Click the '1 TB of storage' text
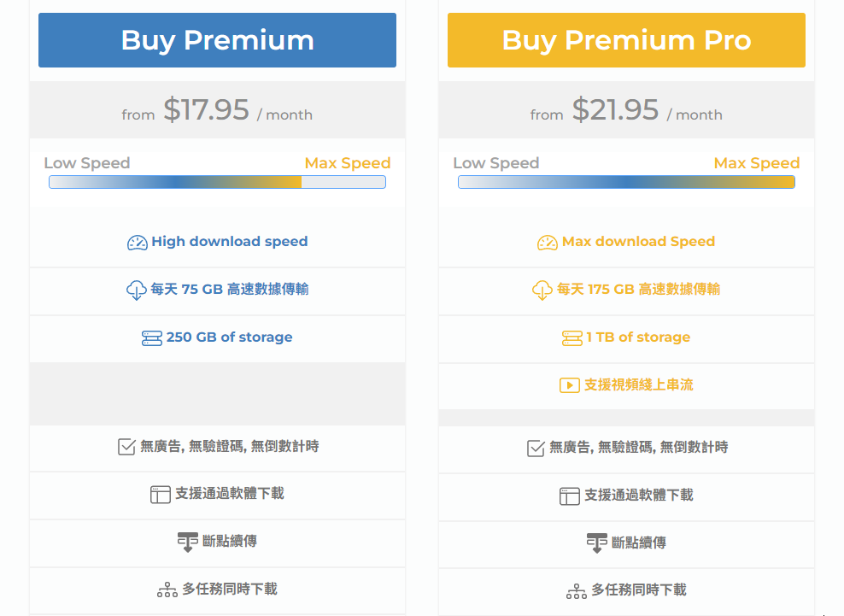Image resolution: width=844 pixels, height=616 pixels. 638,337
